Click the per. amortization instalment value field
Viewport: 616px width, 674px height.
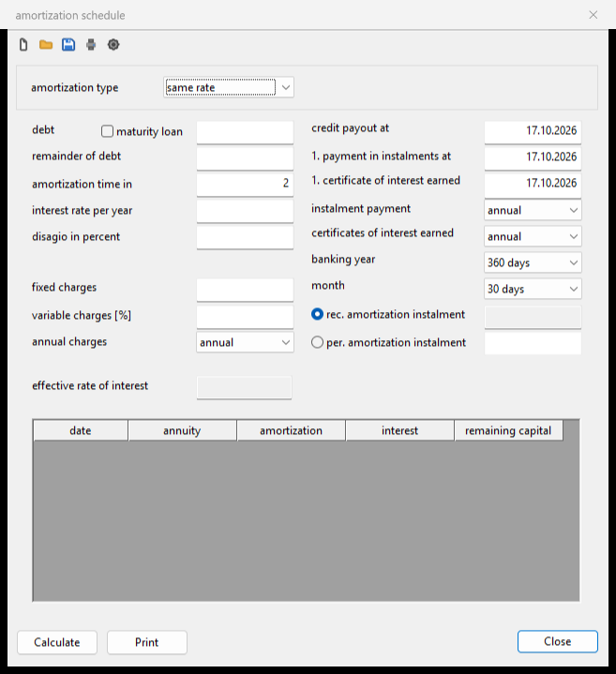pyautogui.click(x=533, y=343)
